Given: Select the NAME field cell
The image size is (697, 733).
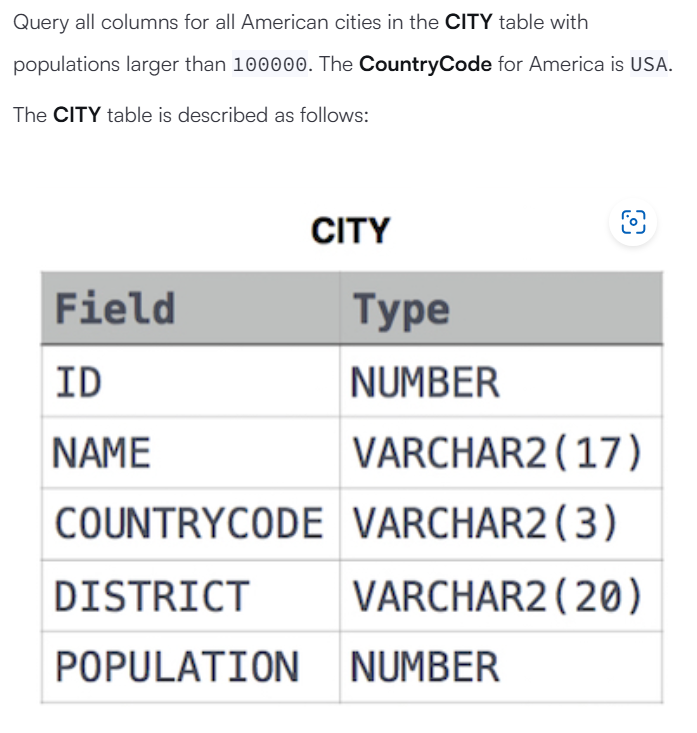Looking at the screenshot, I should pyautogui.click(x=191, y=453).
